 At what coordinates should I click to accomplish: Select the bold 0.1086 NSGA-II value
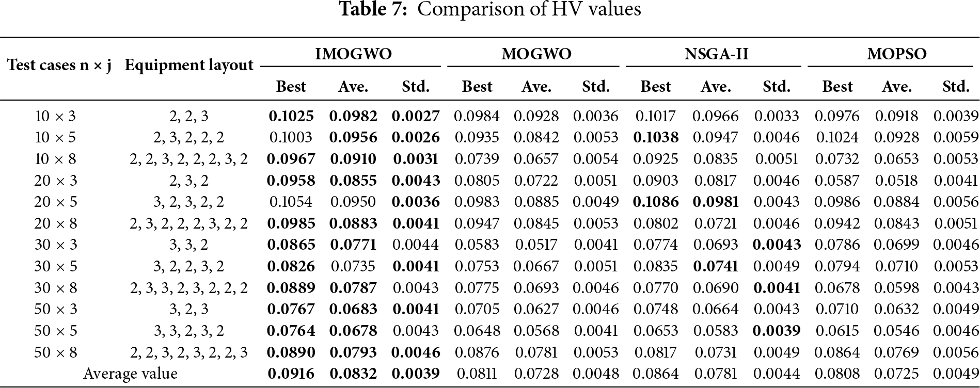point(655,202)
